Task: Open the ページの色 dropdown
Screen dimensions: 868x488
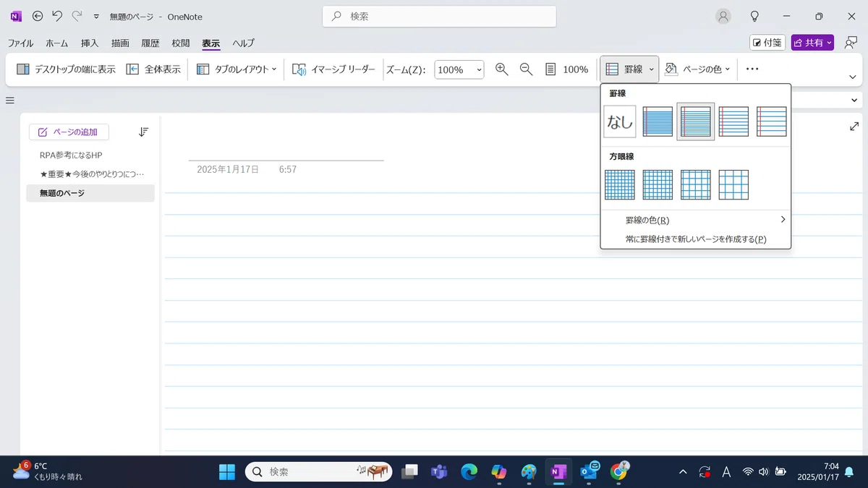Action: (697, 69)
